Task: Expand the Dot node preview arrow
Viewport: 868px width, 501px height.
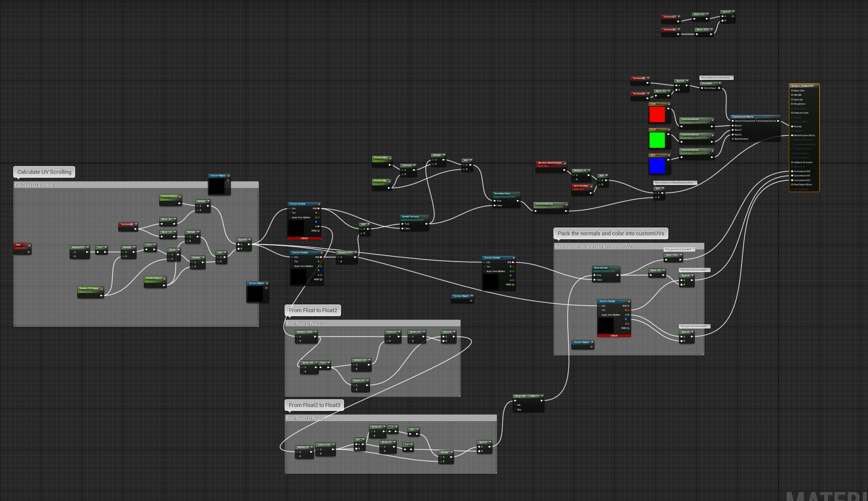Action: click(x=363, y=439)
